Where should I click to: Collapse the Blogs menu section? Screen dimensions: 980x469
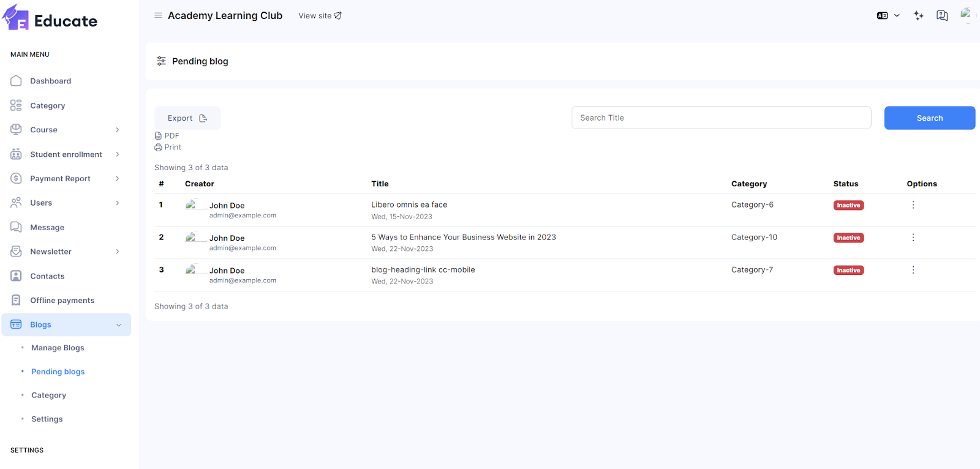coord(118,325)
